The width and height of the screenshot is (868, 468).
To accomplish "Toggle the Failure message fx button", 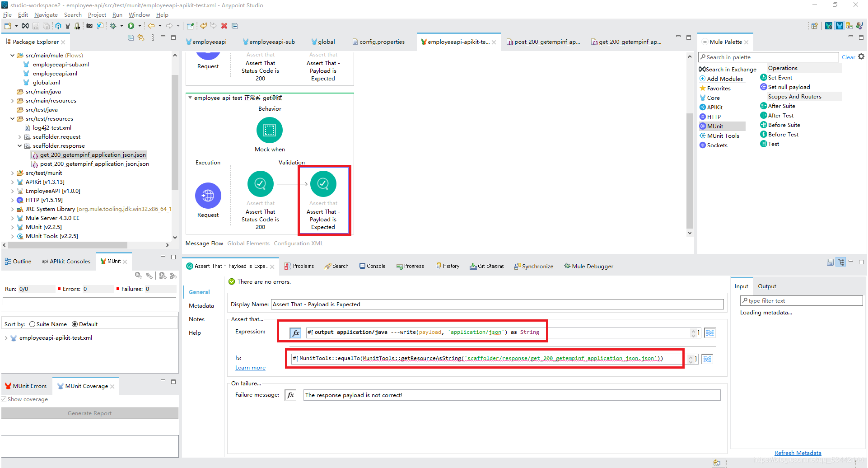I will pos(290,395).
